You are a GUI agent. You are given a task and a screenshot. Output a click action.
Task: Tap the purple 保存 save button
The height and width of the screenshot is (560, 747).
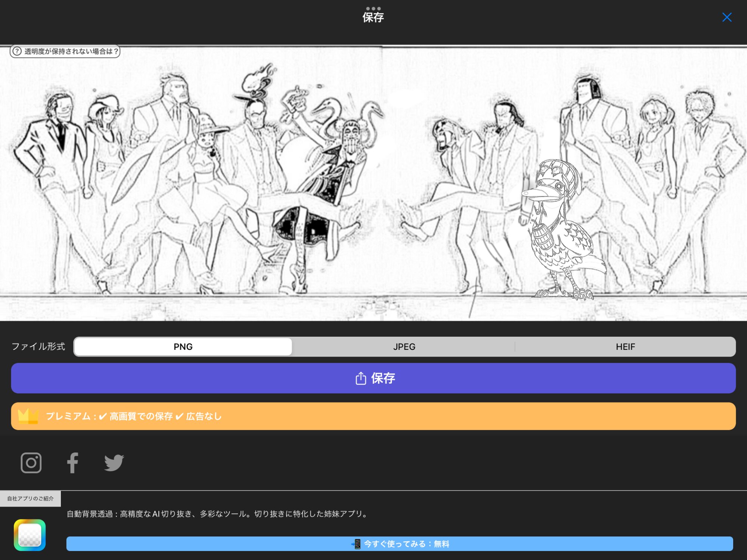tap(373, 378)
